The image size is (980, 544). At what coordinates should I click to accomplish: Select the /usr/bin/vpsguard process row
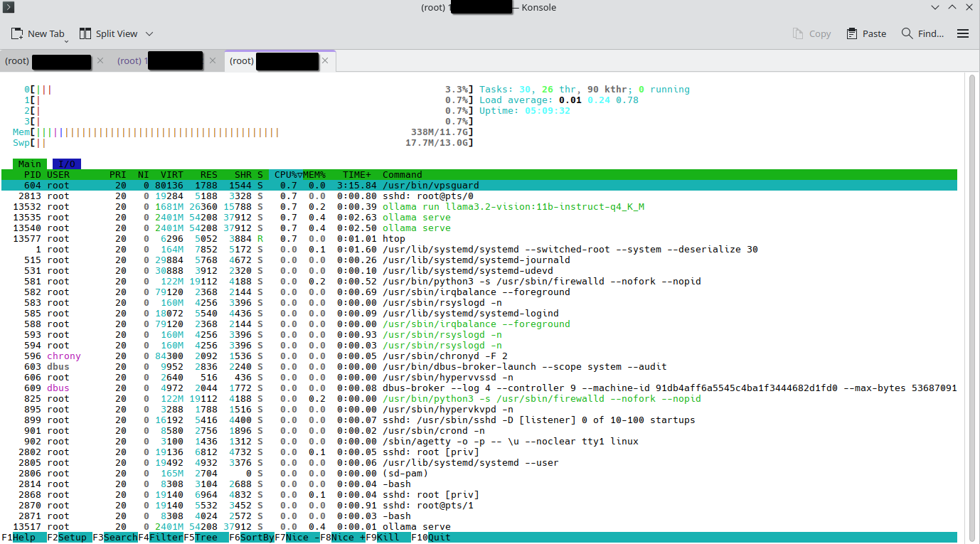pos(479,186)
